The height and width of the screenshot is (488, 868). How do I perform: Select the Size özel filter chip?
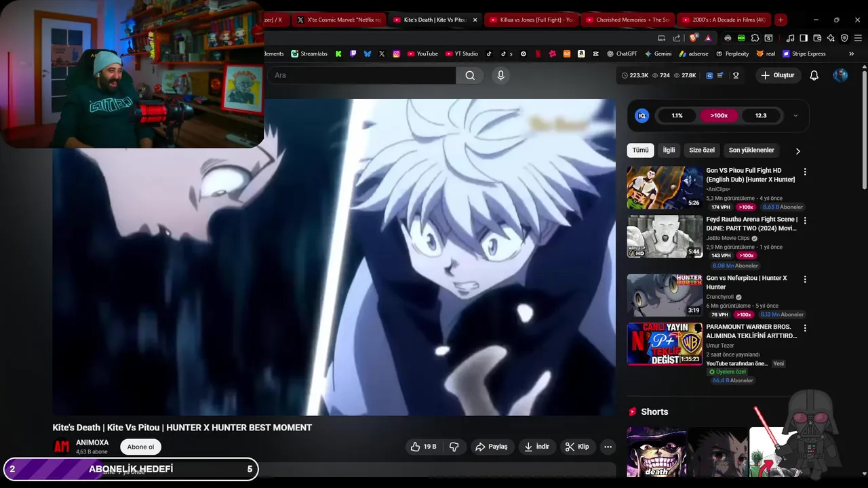pos(702,150)
